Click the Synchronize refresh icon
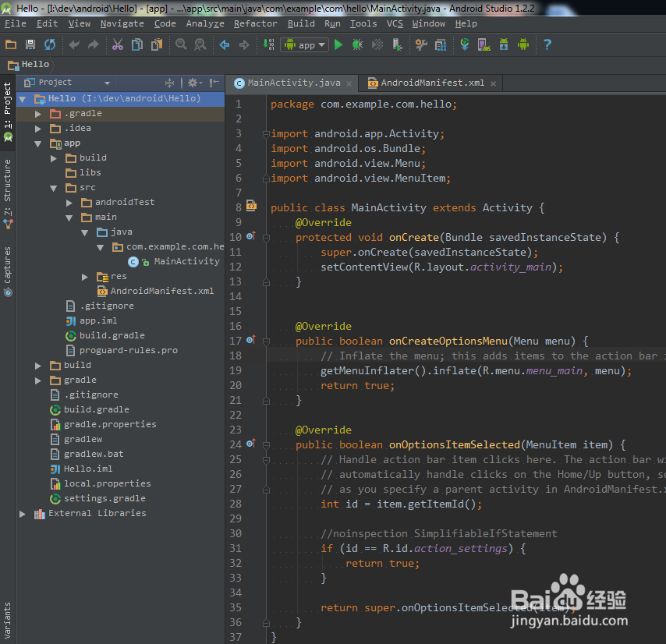666x644 pixels. pyautogui.click(x=50, y=44)
